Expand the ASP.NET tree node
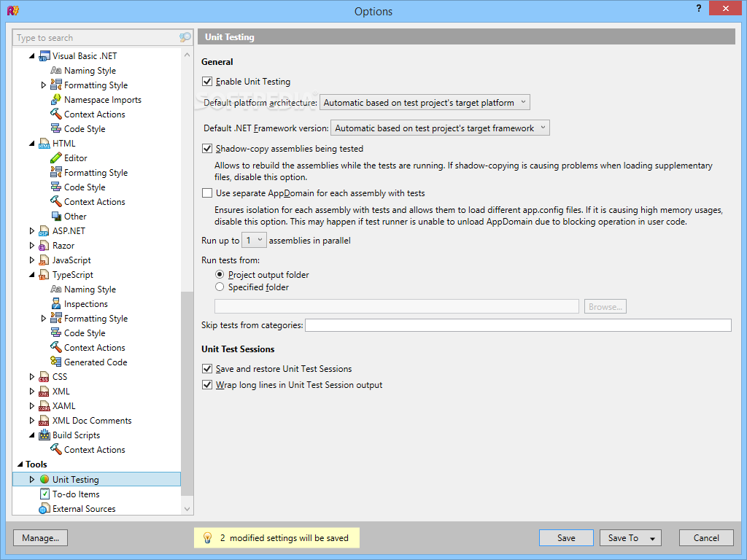This screenshot has height=560, width=747. pyautogui.click(x=32, y=231)
